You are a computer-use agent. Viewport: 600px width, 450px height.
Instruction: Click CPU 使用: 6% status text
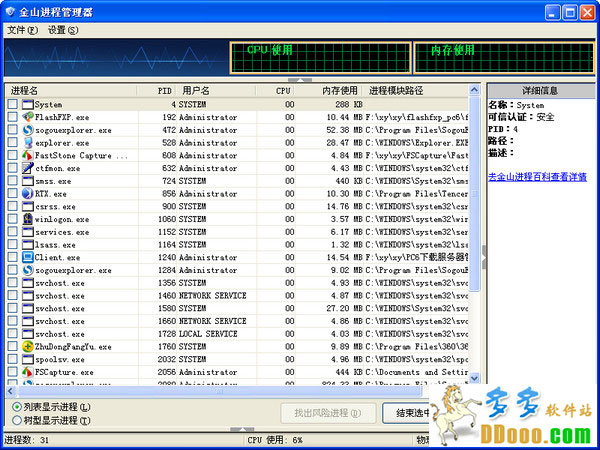(x=274, y=440)
